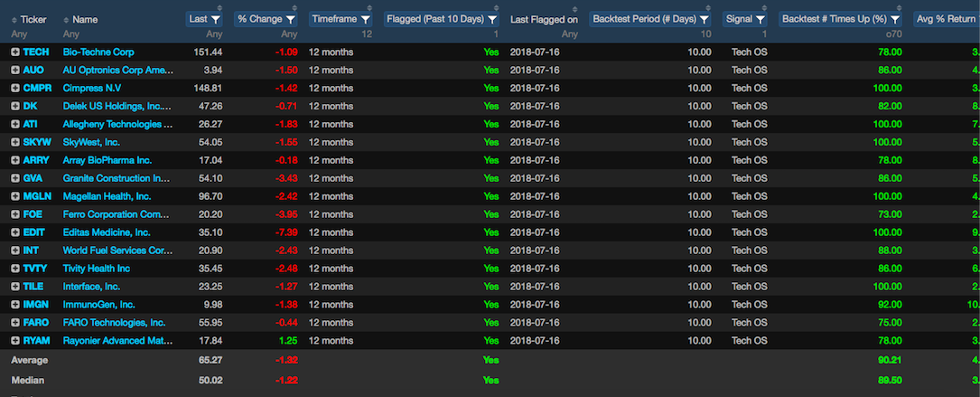Click the Median Last value 50.02
Screen dimensions: 980x397
click(x=210, y=380)
